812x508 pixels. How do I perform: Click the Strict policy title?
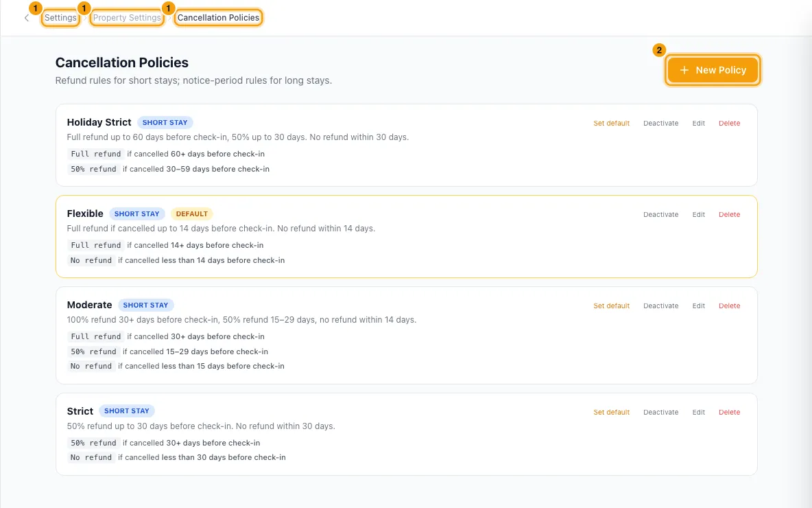80,411
